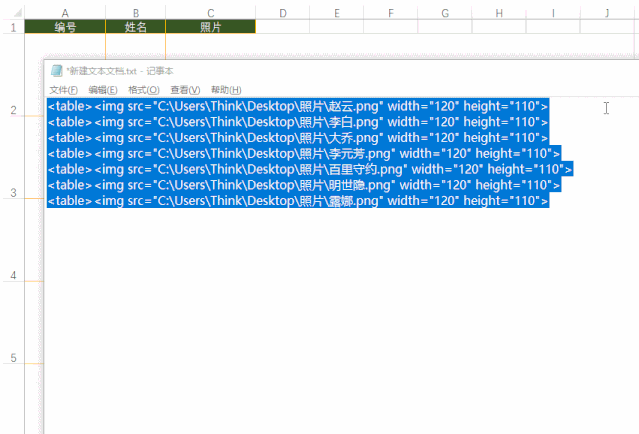Select Excel column B header
The width and height of the screenshot is (639, 434).
(x=136, y=13)
